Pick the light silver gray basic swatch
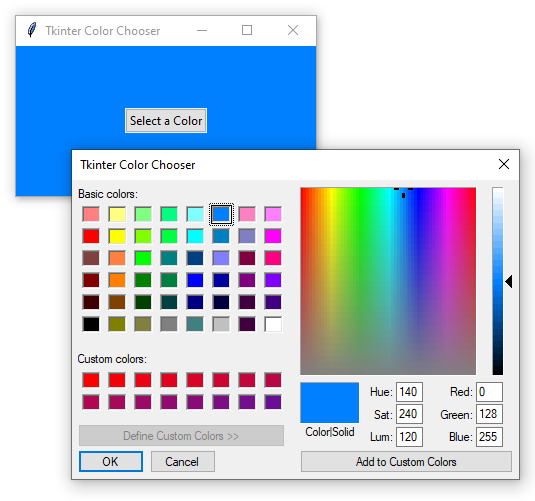The image size is (535, 501). (x=221, y=324)
